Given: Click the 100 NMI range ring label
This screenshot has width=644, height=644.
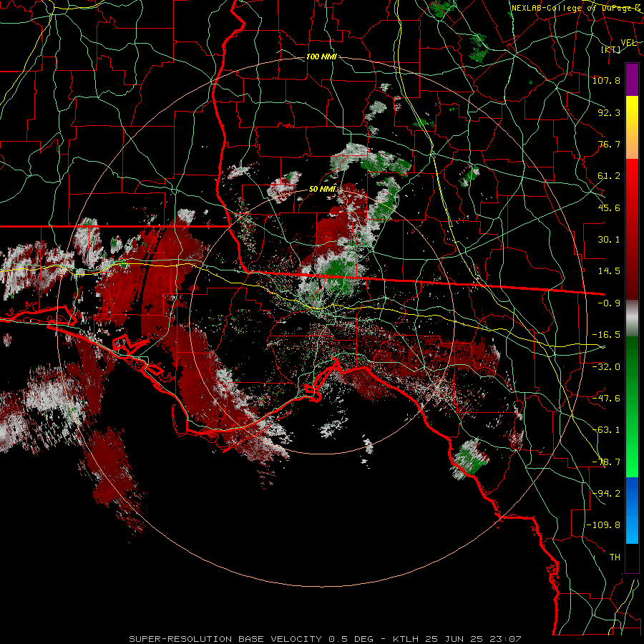Looking at the screenshot, I should pos(321,57).
